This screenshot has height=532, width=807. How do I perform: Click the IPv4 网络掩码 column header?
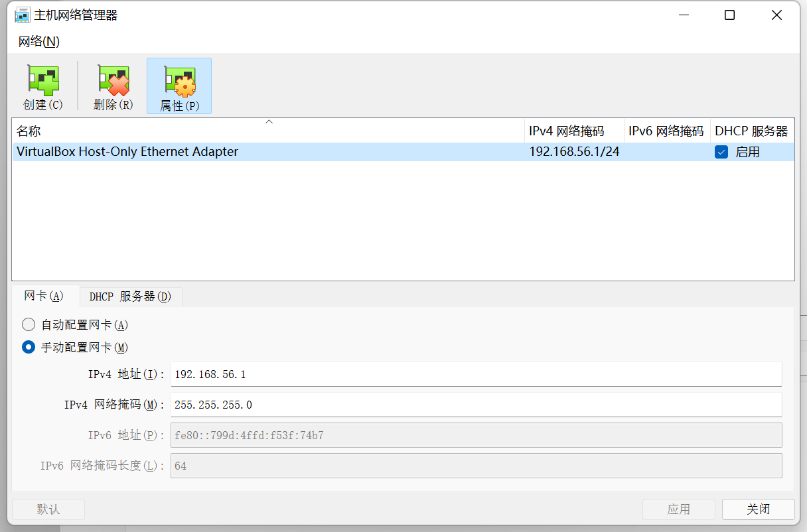pyautogui.click(x=574, y=131)
